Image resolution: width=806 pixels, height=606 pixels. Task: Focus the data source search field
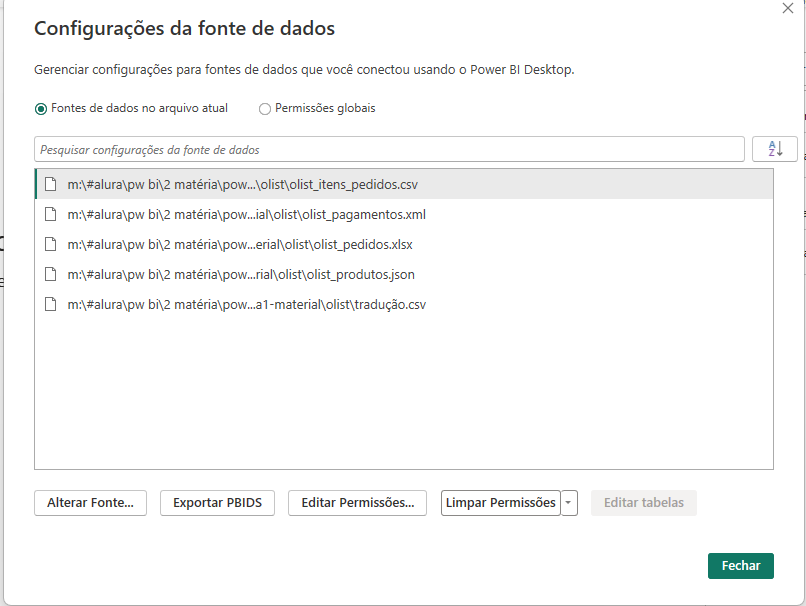point(389,150)
